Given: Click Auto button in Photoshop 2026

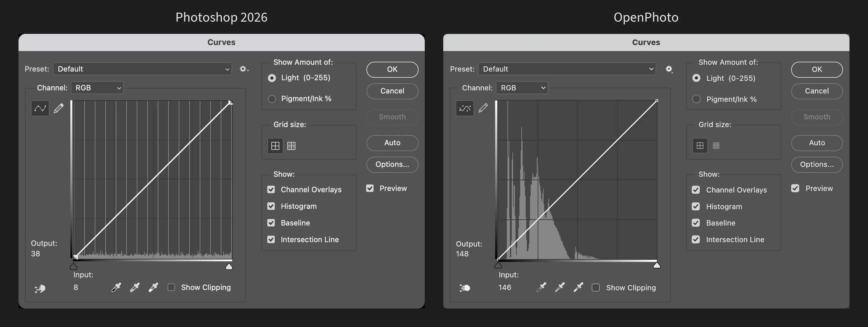Looking at the screenshot, I should [392, 143].
